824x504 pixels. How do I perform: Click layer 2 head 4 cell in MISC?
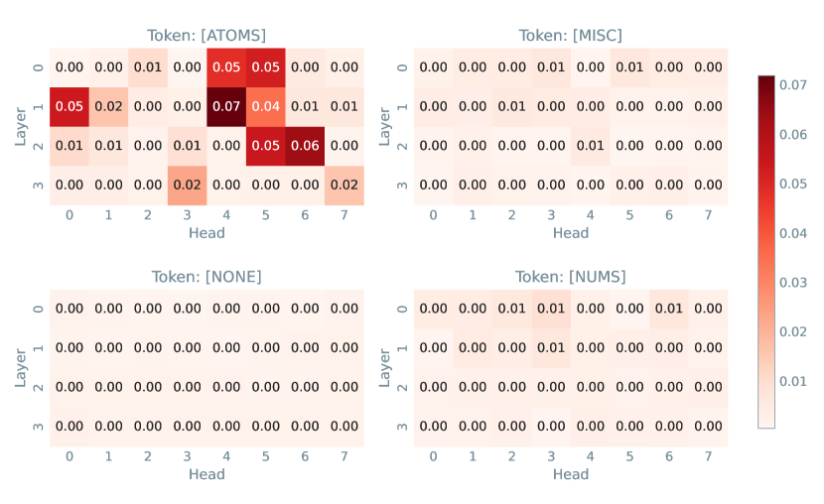click(590, 146)
